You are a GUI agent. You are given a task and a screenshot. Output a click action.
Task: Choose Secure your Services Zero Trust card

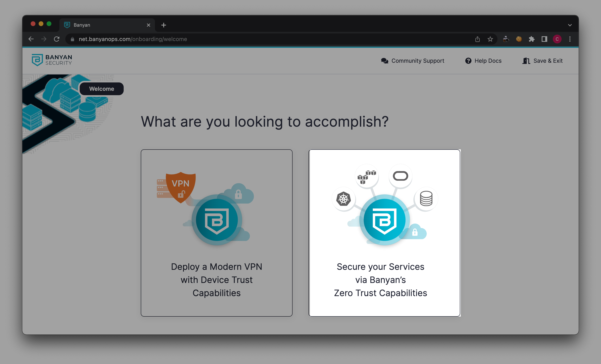pos(384,233)
